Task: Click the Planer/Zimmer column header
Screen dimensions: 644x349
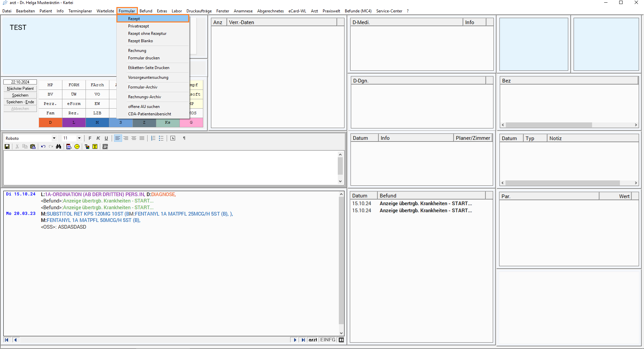Action: 473,138
